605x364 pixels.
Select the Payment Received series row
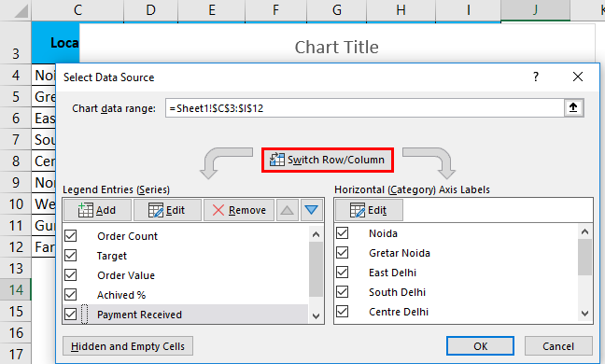[x=186, y=315]
